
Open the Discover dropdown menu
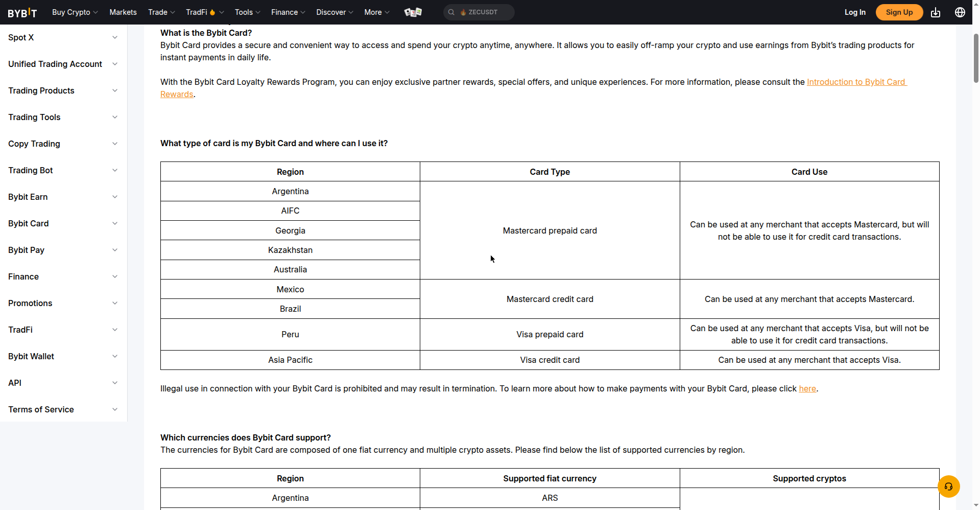(334, 12)
